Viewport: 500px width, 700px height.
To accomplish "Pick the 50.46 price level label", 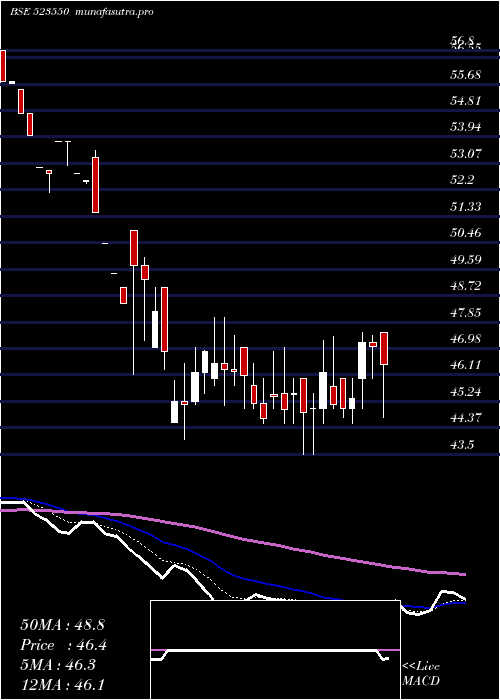I will [466, 233].
